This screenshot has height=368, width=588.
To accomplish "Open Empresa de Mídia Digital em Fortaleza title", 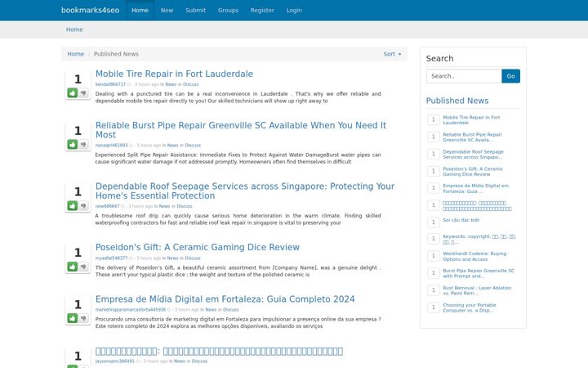I will click(225, 299).
